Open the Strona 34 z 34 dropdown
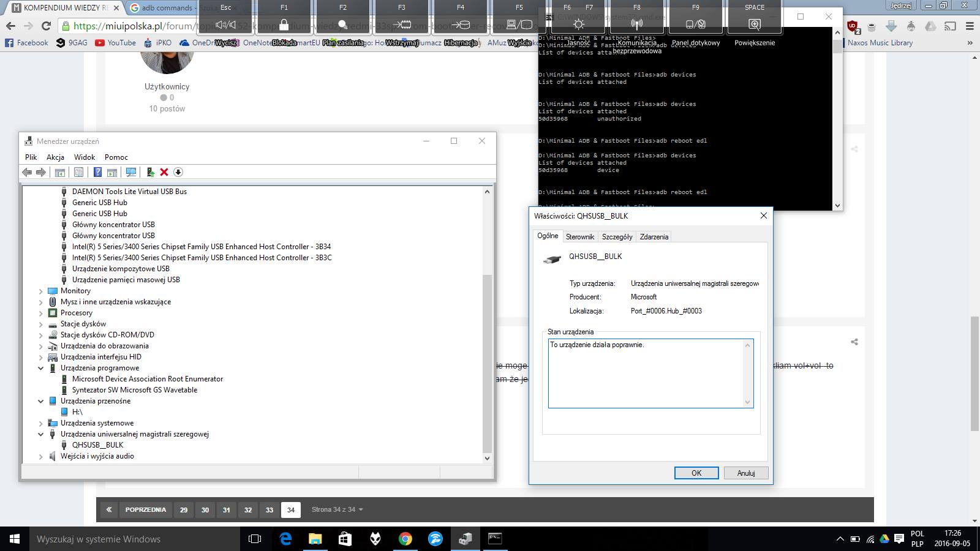This screenshot has height=551, width=980. [337, 509]
